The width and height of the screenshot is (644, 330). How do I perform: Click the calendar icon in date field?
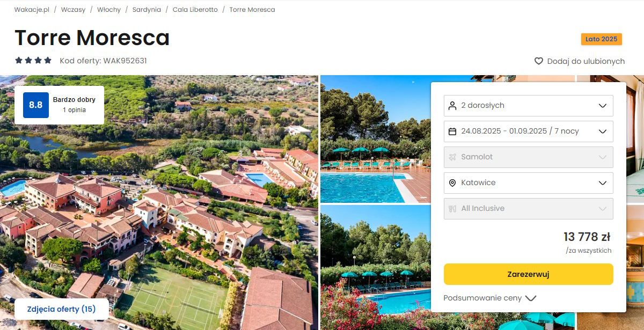click(x=452, y=131)
